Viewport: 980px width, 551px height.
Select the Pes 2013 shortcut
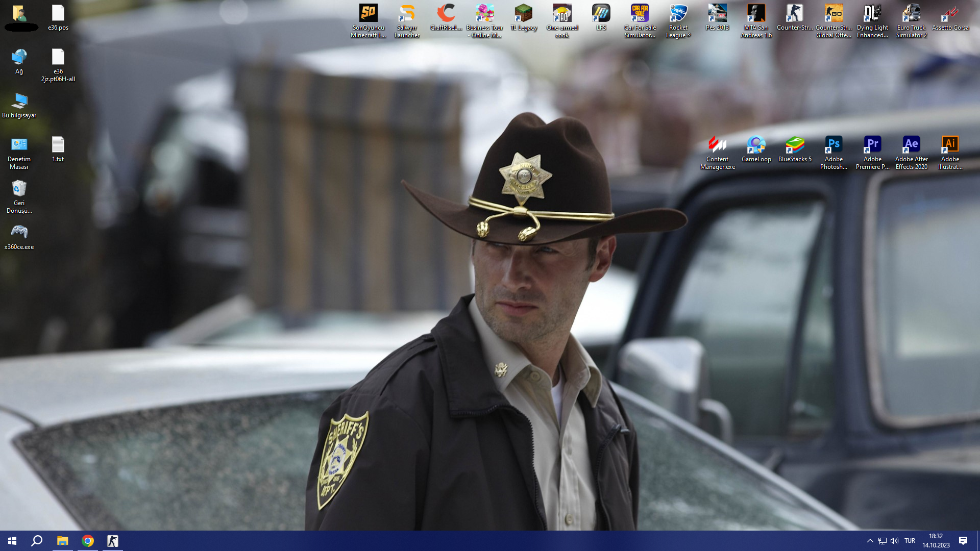tap(718, 18)
